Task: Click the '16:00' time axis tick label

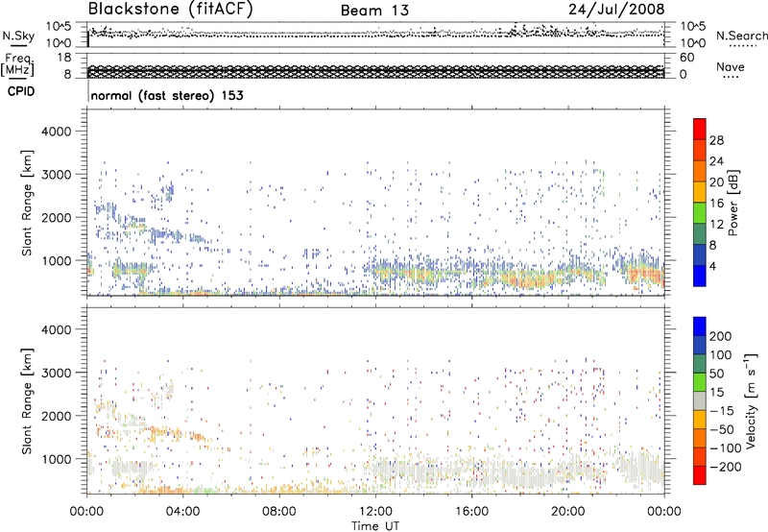Action: tap(471, 512)
